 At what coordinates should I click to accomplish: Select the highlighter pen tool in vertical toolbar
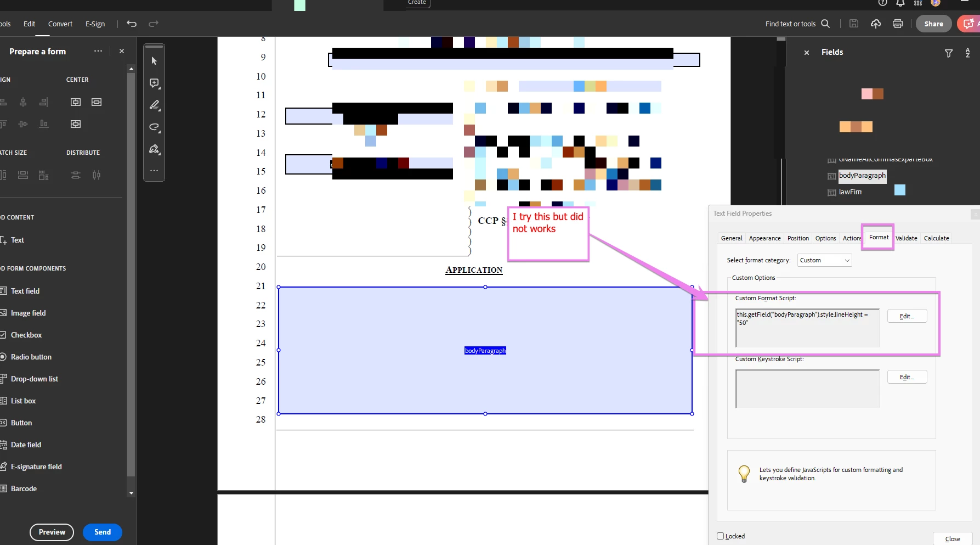pyautogui.click(x=154, y=105)
